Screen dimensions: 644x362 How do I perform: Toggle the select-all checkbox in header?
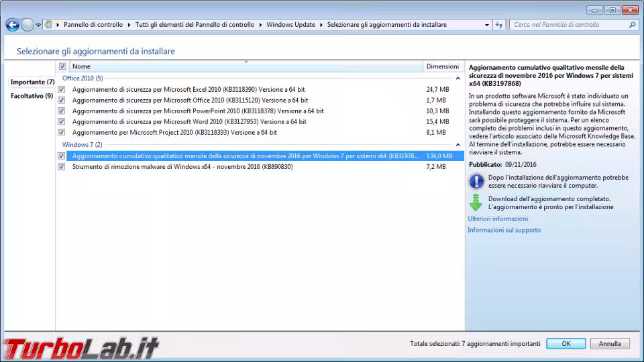[x=62, y=66]
